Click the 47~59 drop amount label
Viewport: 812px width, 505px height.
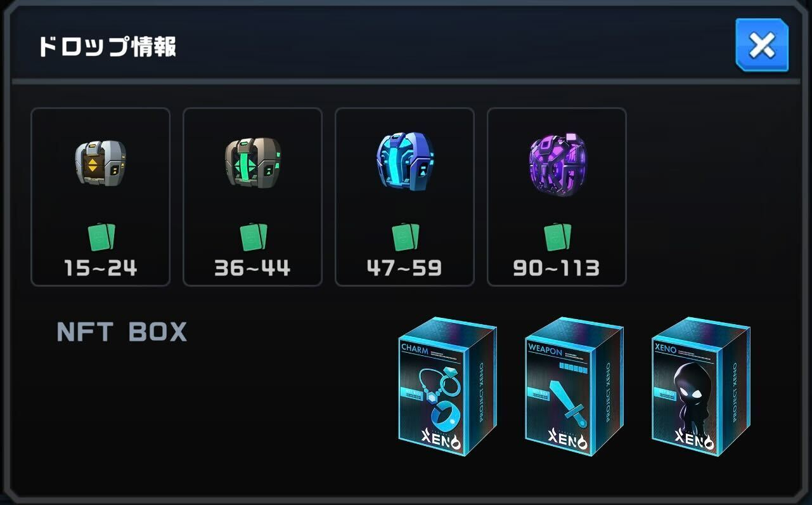pos(404,268)
